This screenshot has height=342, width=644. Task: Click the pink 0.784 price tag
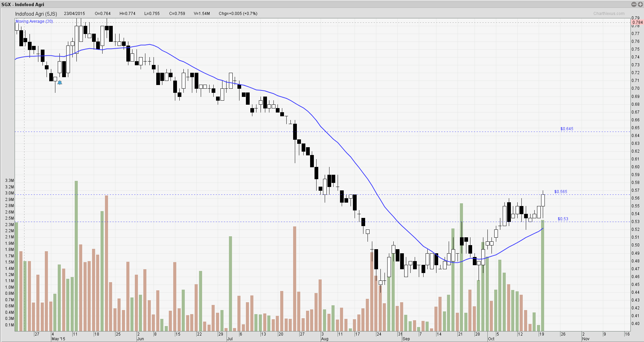[x=637, y=22]
